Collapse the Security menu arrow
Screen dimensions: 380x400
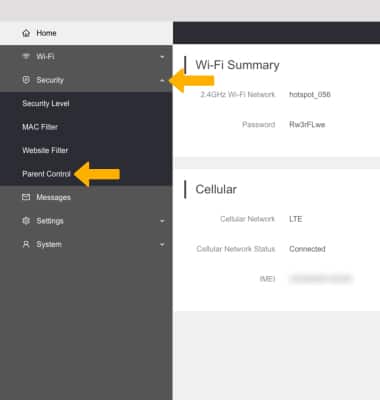(x=162, y=80)
